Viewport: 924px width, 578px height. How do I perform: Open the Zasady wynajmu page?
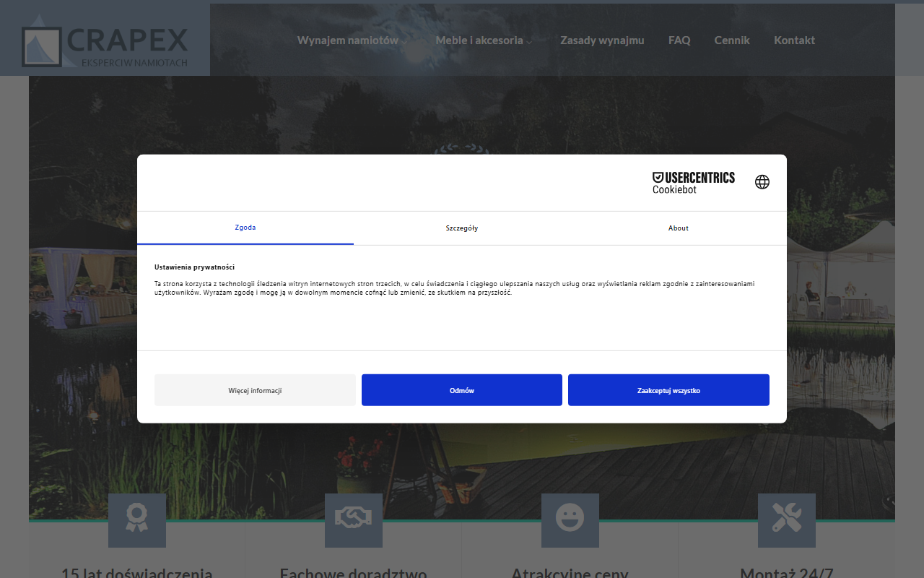coord(602,40)
